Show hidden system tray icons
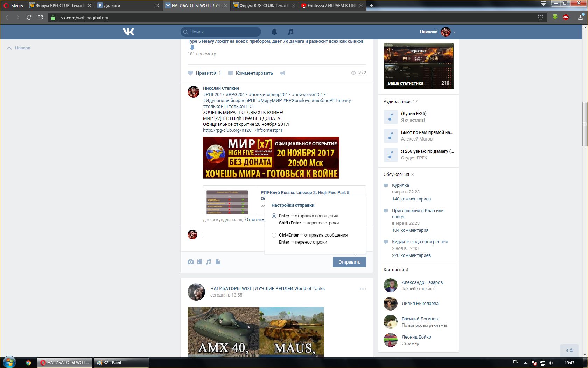The image size is (588, 368). (525, 363)
